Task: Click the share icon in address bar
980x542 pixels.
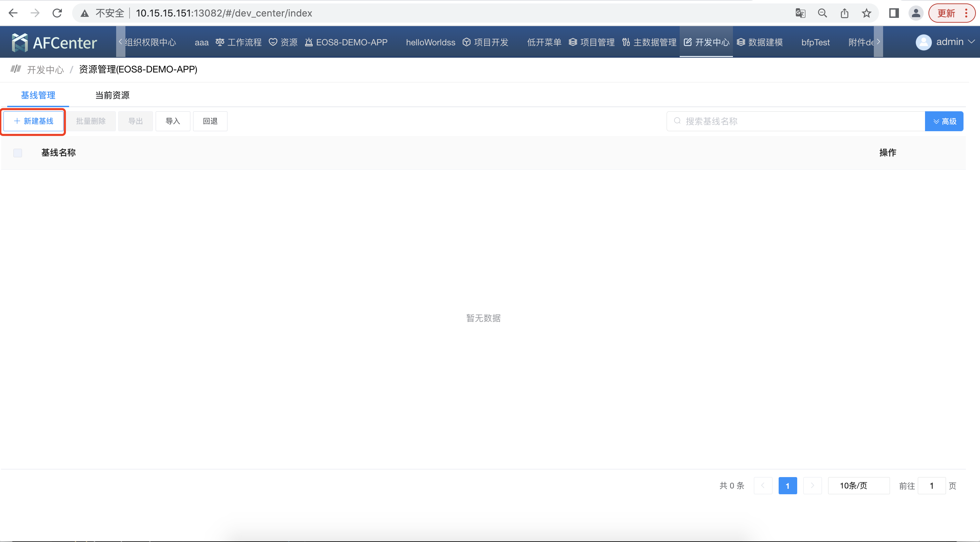Action: point(844,13)
